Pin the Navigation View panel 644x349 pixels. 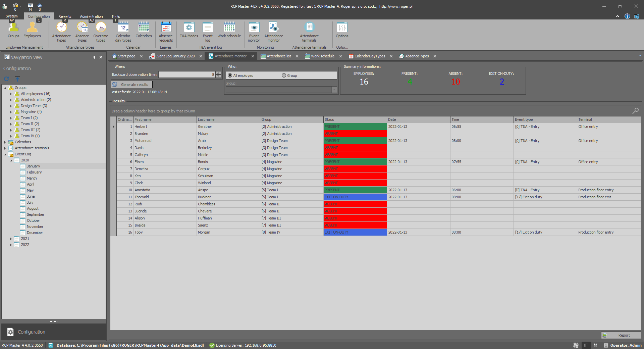[94, 57]
